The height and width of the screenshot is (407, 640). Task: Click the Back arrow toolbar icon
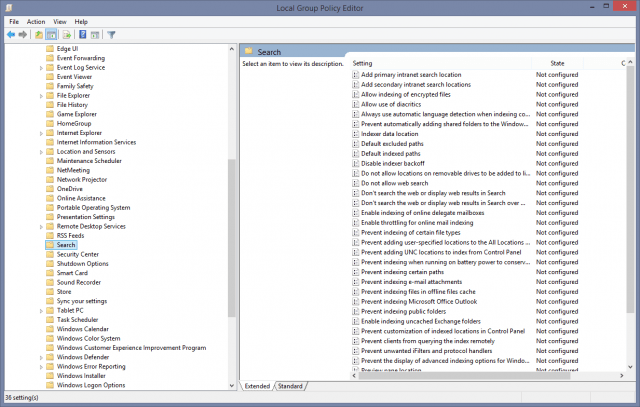[x=11, y=35]
